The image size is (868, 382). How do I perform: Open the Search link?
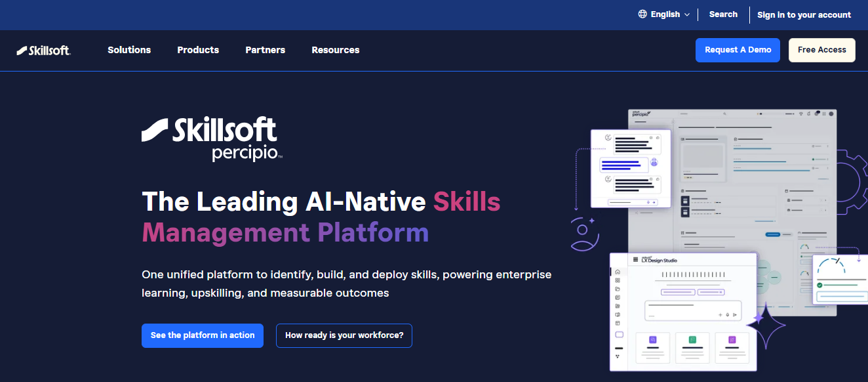click(x=723, y=14)
